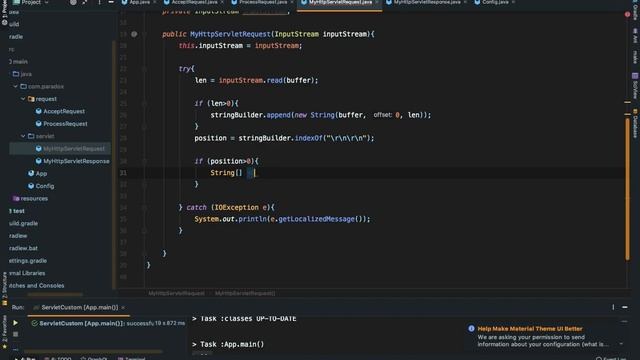Collapse the servlet package
Screen dimensions: 640x360
pos(23,136)
